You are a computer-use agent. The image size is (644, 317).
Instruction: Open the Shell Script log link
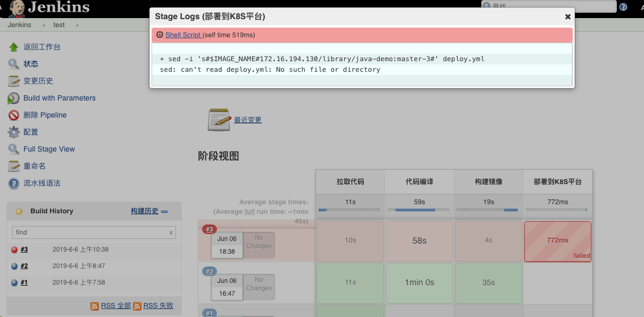pyautogui.click(x=183, y=35)
